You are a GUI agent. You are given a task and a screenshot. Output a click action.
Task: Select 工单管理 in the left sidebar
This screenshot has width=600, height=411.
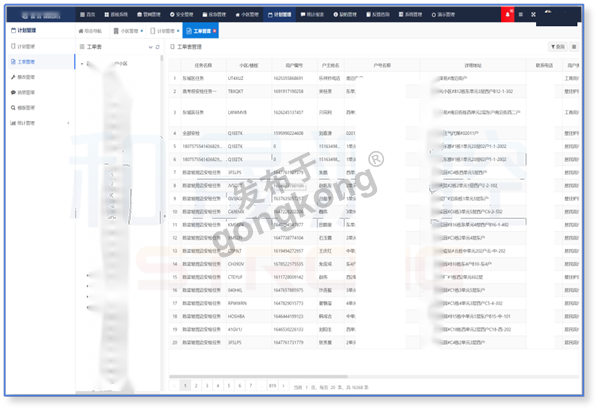coord(25,62)
